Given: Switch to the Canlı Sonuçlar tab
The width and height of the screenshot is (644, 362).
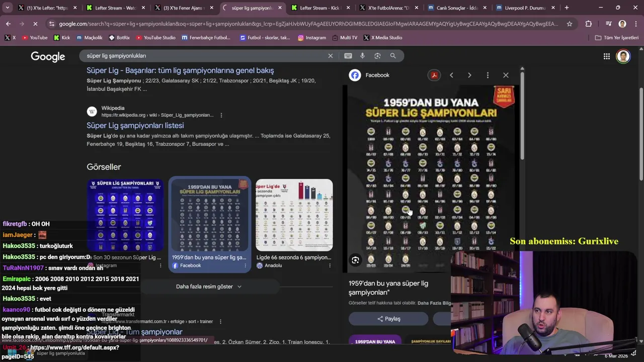Looking at the screenshot, I should [x=457, y=8].
